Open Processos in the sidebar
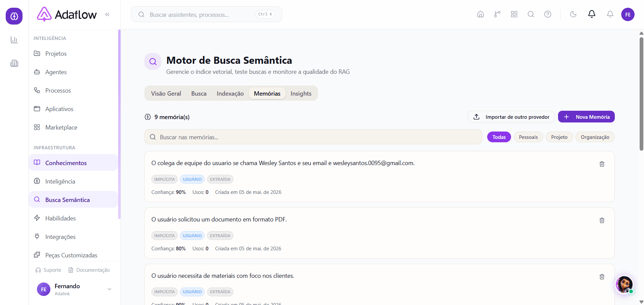 pyautogui.click(x=73, y=91)
